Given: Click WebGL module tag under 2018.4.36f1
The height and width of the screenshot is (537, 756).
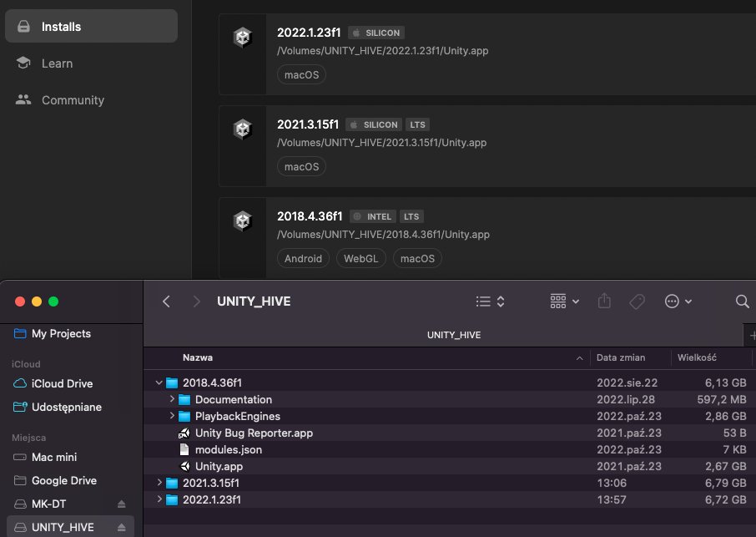Looking at the screenshot, I should pyautogui.click(x=360, y=259).
